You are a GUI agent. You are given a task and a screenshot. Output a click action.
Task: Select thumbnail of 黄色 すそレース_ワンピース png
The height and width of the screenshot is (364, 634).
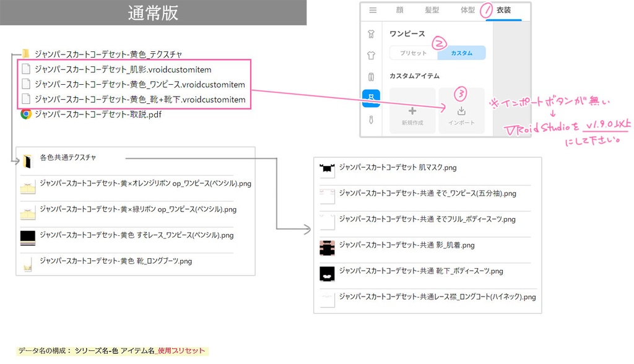[28, 238]
